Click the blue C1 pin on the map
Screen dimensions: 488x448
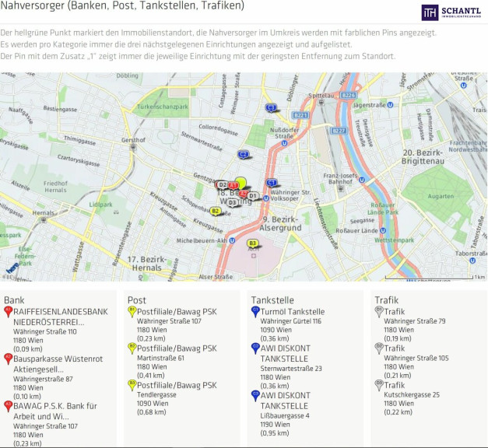click(271, 182)
